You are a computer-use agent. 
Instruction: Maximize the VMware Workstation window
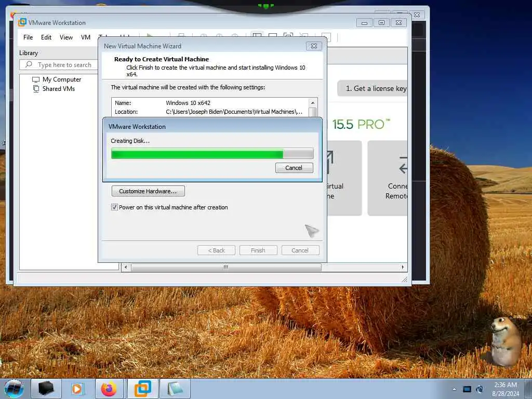click(x=382, y=23)
